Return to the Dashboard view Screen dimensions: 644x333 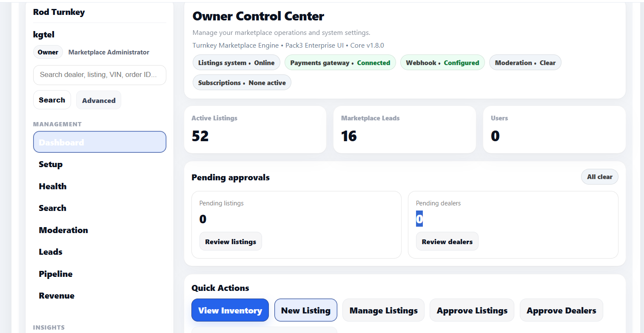point(61,142)
